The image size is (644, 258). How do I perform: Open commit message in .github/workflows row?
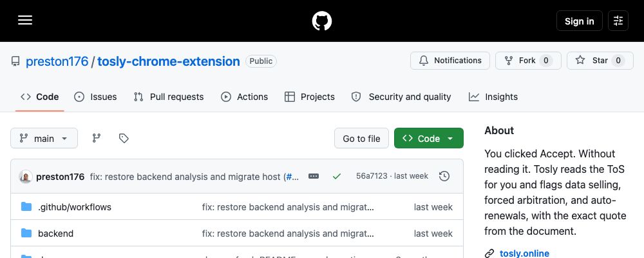(288, 207)
